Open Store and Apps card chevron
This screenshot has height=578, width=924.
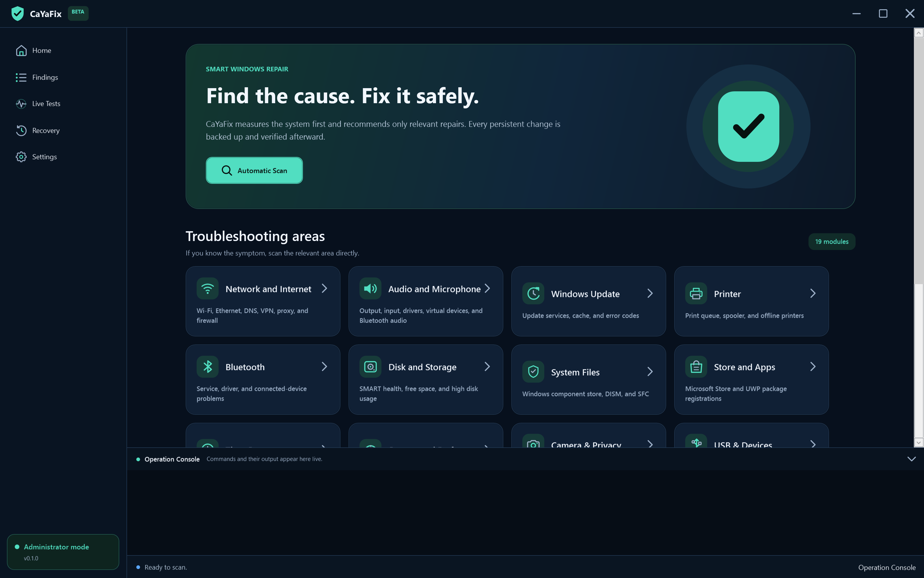coord(813,367)
